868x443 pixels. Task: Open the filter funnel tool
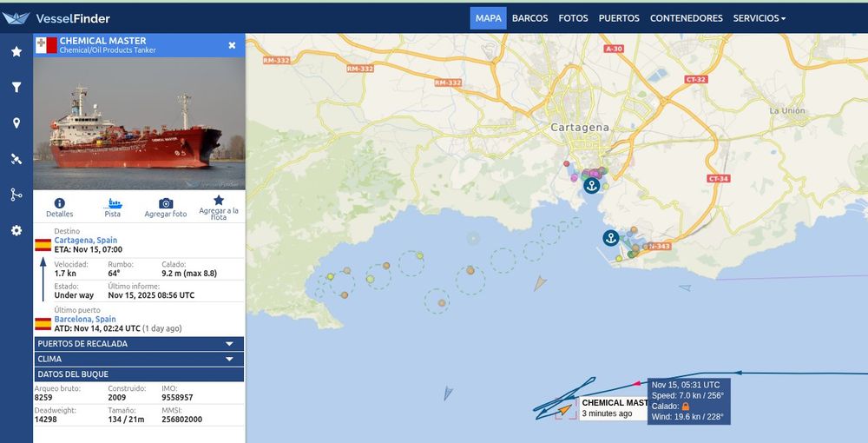[x=16, y=87]
